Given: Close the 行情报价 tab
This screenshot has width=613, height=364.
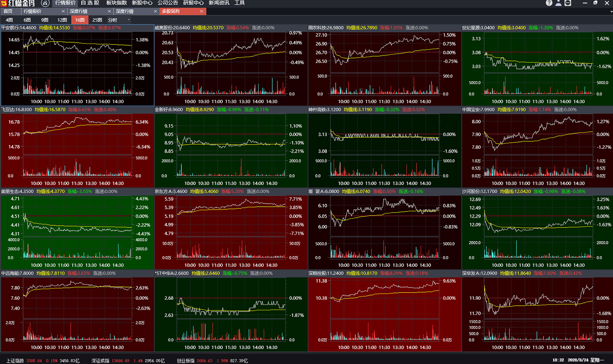Looking at the screenshot, I should click(x=64, y=11).
